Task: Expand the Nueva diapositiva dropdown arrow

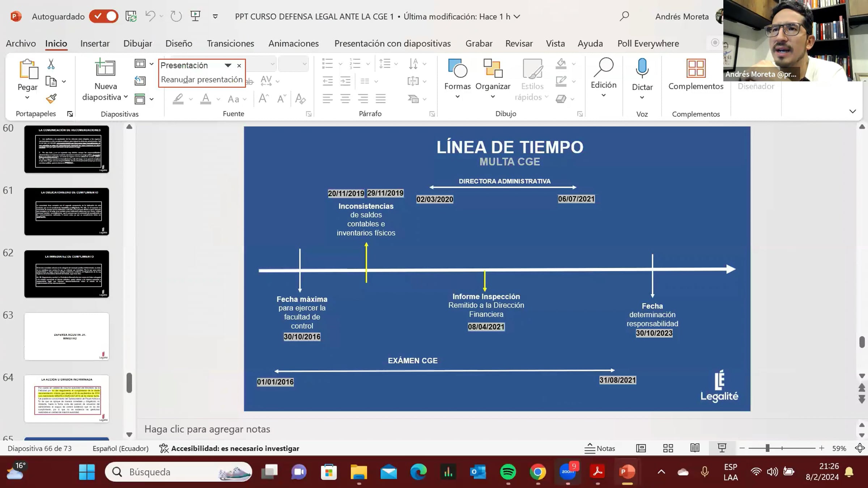Action: (125, 97)
